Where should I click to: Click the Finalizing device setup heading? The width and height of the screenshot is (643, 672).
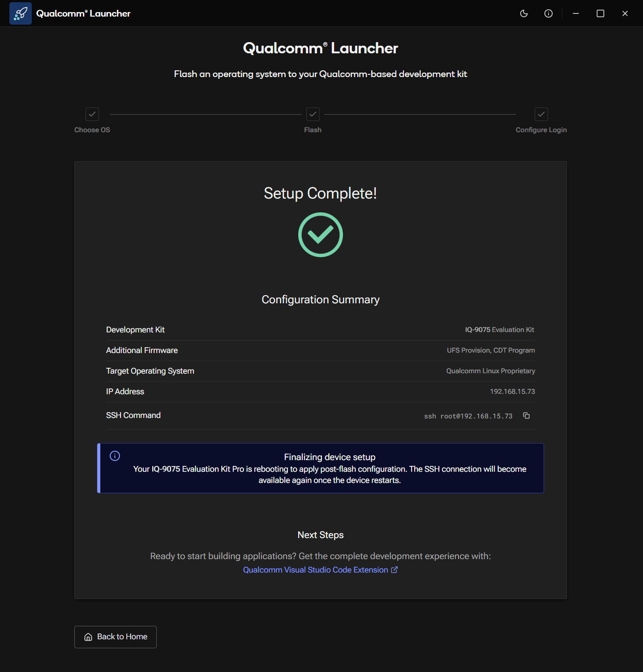click(330, 457)
